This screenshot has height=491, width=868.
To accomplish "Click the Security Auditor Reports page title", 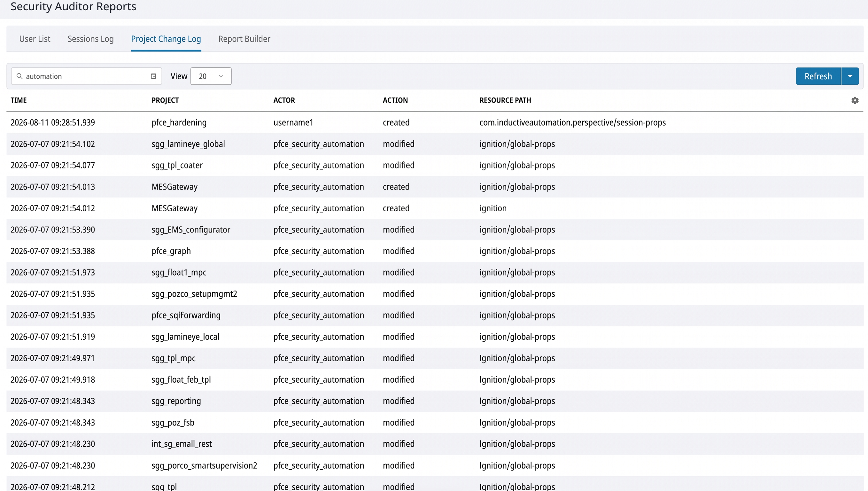I will [x=74, y=6].
